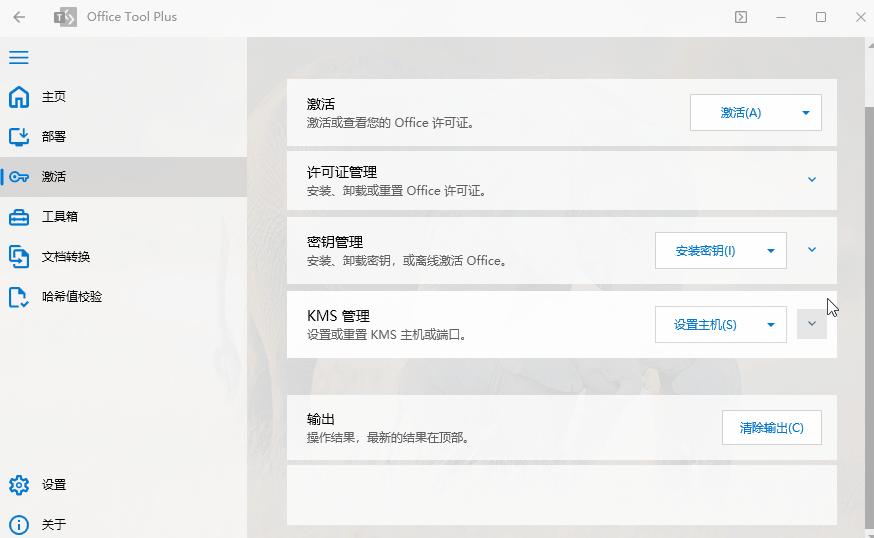
Task: Open the dropdown arrow on 激活(A) button
Action: (806, 113)
